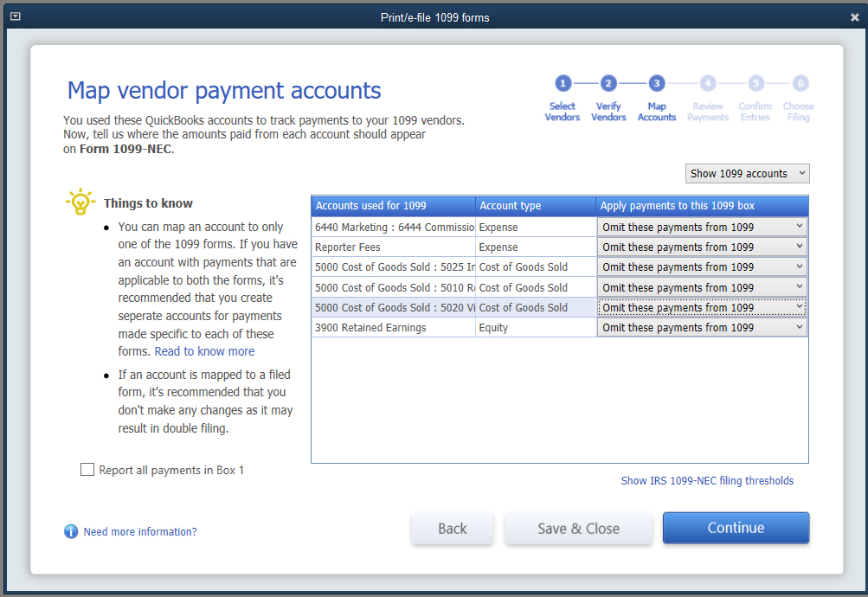Image resolution: width=868 pixels, height=597 pixels.
Task: Select the Reporter Fees account cell
Action: click(x=394, y=247)
